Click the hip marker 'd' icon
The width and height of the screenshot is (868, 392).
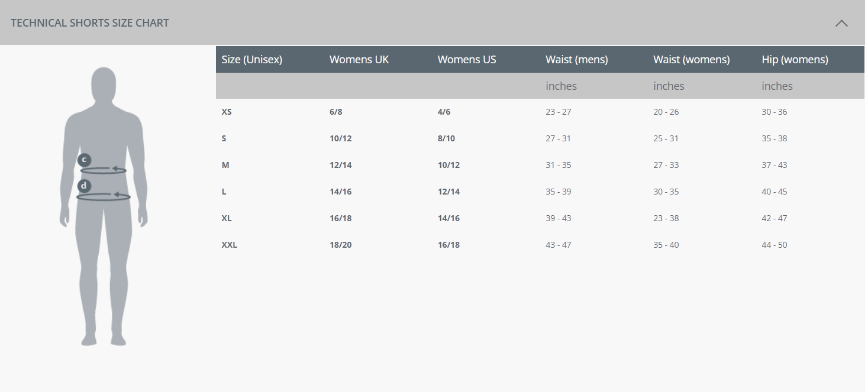[x=84, y=186]
